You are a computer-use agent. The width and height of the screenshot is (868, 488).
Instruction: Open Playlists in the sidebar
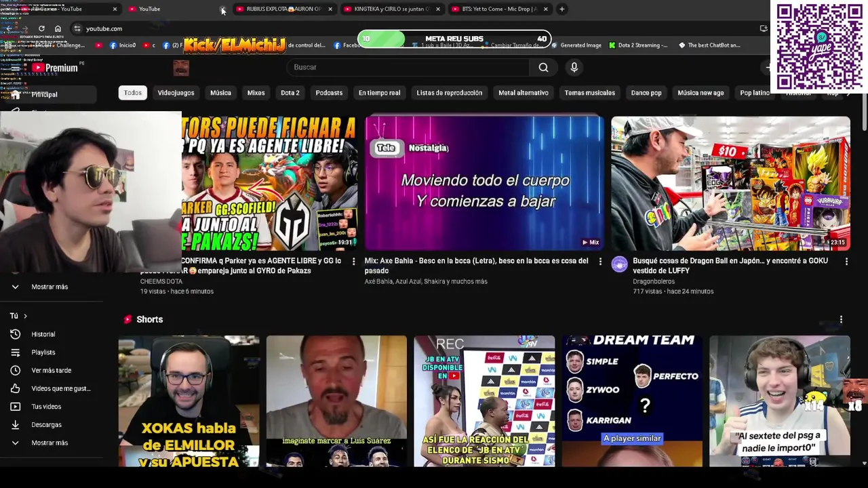pyautogui.click(x=43, y=352)
